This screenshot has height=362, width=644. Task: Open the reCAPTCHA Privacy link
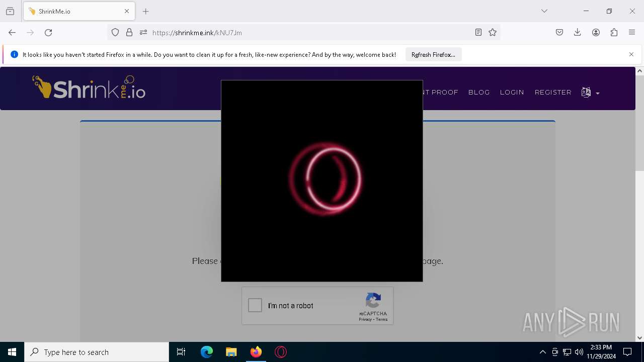[x=365, y=320]
